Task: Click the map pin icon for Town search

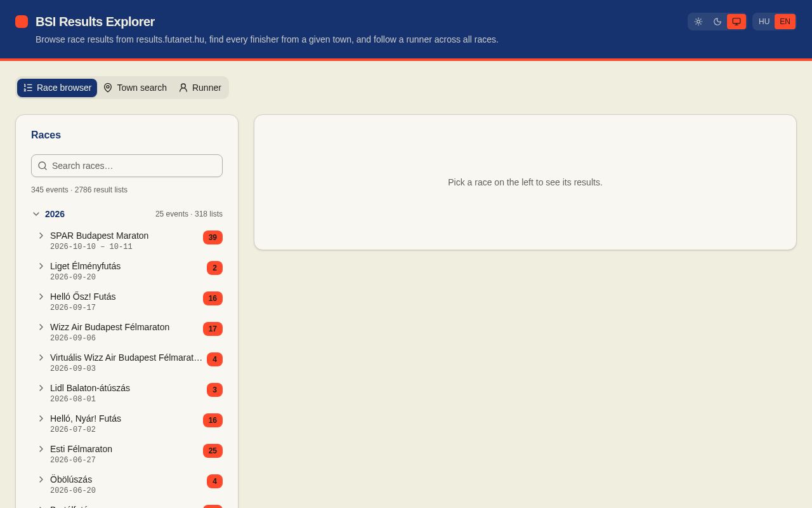Action: (x=108, y=88)
